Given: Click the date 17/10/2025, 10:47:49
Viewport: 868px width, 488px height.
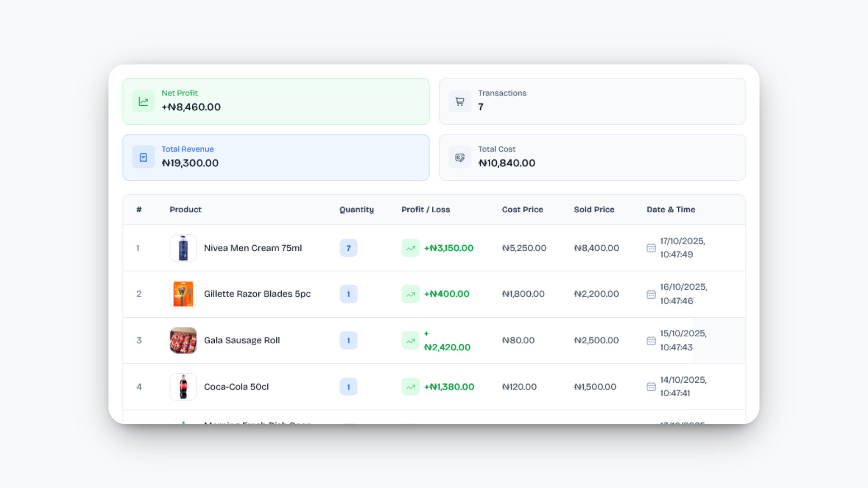Looking at the screenshot, I should pyautogui.click(x=683, y=248).
